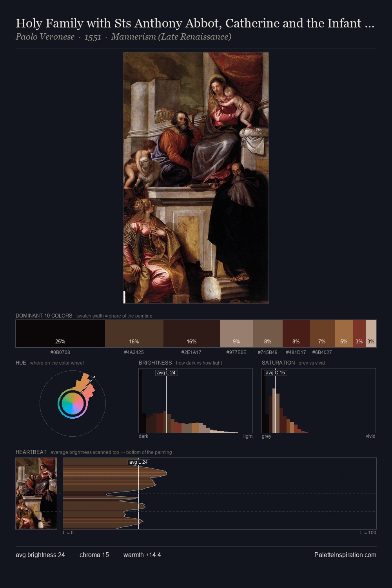
Task: Click the year 1551
Action: point(93,37)
